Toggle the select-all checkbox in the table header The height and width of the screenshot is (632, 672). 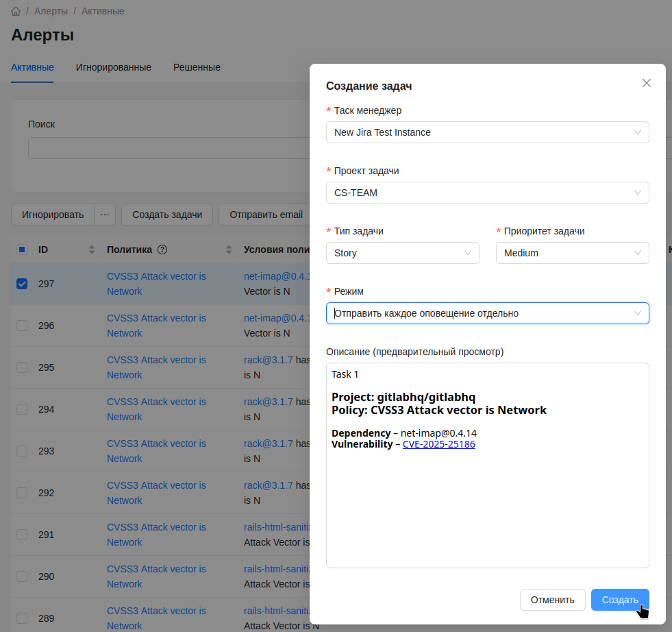point(22,250)
